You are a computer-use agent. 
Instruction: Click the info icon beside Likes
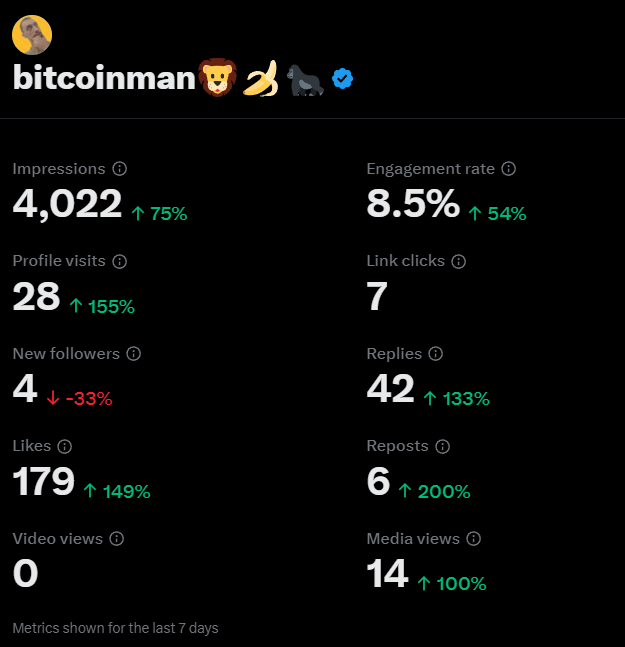64,446
